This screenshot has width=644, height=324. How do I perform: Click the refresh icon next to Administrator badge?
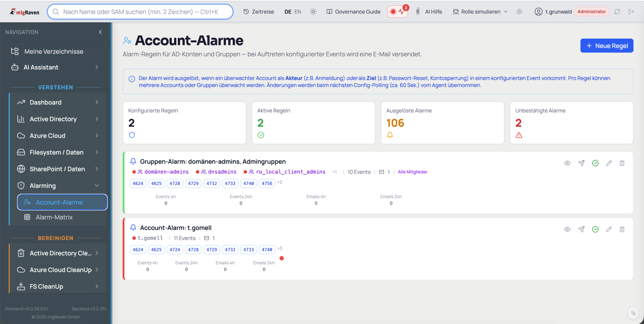pyautogui.click(x=617, y=12)
